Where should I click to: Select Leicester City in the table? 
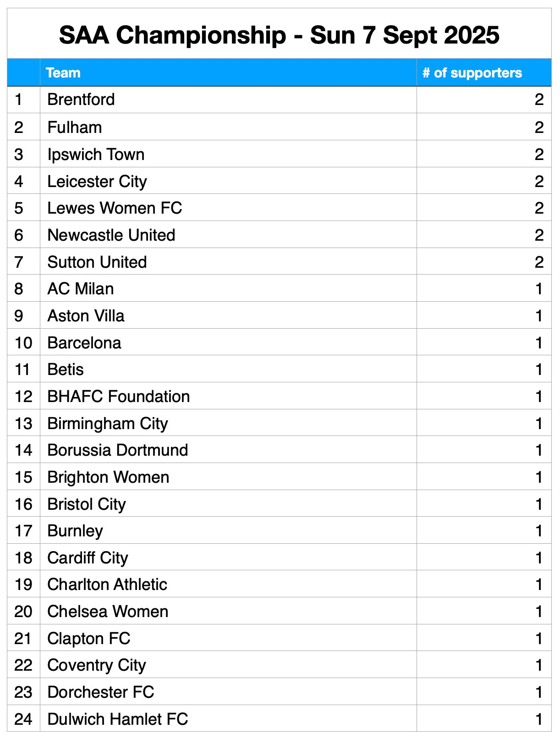pos(97,182)
